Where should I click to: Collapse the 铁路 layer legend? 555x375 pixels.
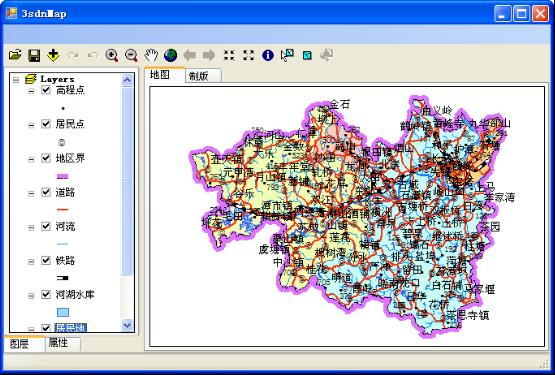(x=31, y=262)
